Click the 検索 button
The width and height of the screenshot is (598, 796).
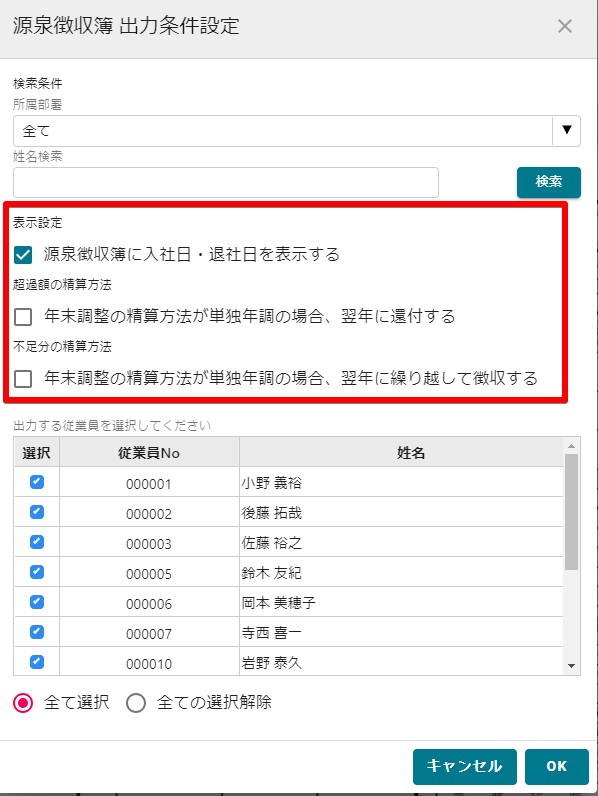pos(548,182)
